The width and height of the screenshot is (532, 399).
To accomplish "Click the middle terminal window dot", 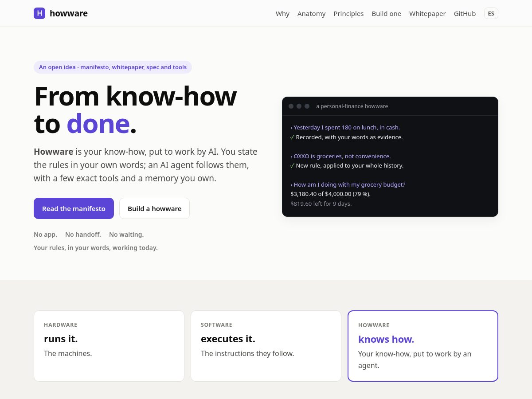I will (x=299, y=106).
